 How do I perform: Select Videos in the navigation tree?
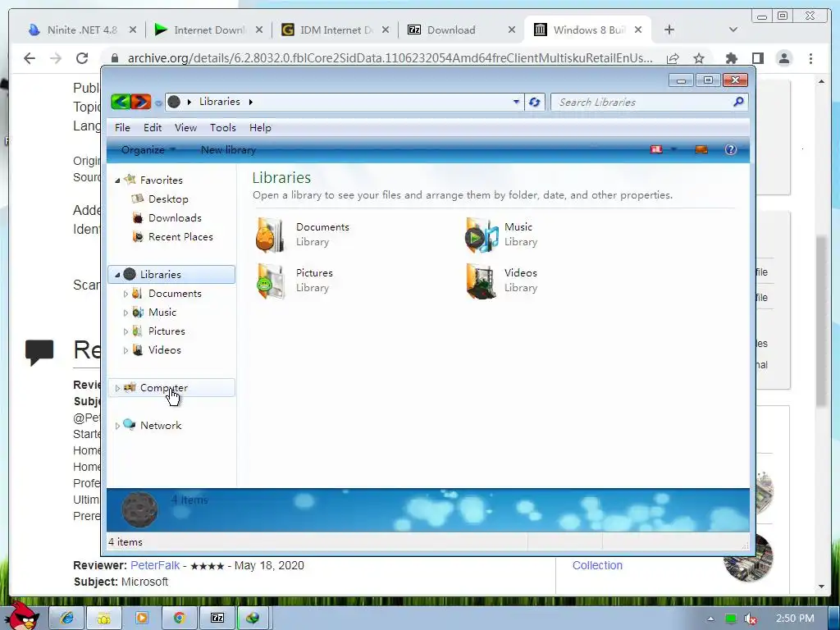[164, 349]
